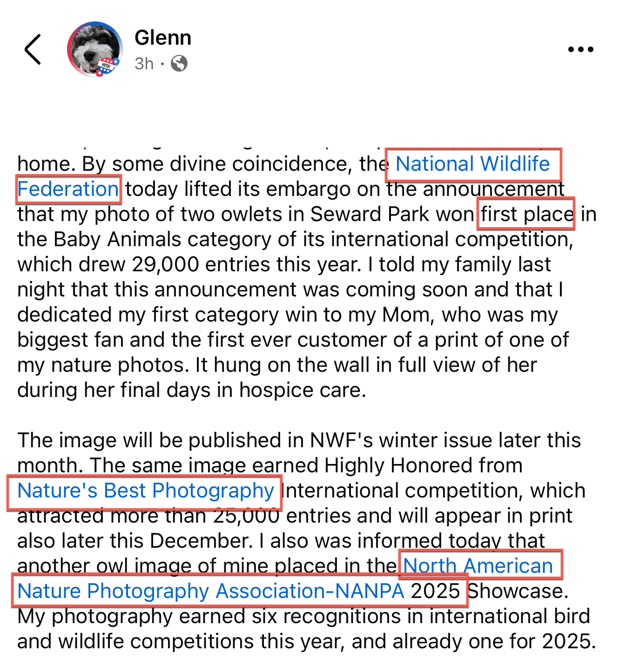Click the globe public privacy icon
The image size is (626, 672).
pyautogui.click(x=179, y=63)
